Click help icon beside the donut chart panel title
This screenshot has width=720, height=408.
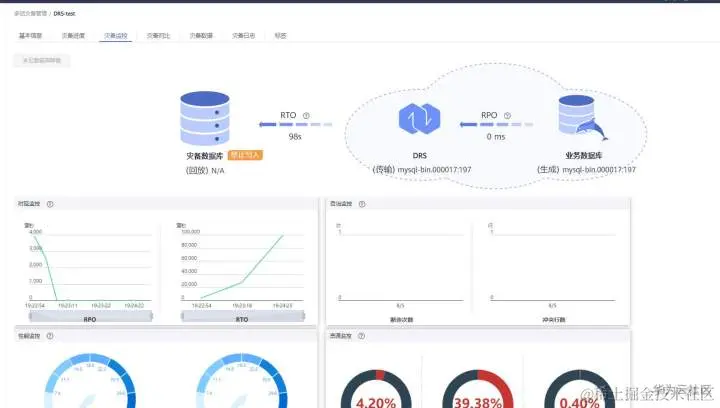click(361, 336)
